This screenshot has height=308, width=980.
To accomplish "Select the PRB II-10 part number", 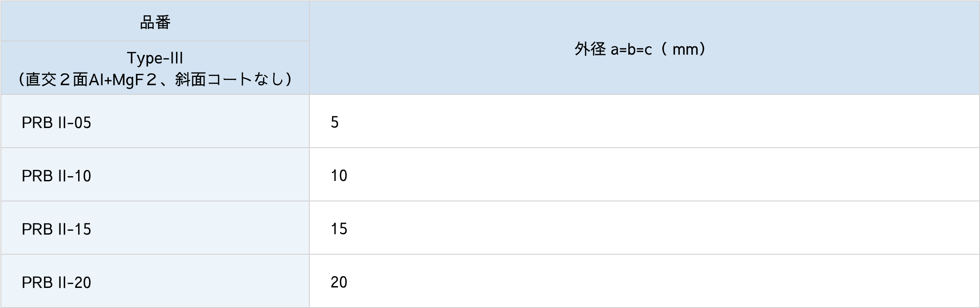I will 56,176.
